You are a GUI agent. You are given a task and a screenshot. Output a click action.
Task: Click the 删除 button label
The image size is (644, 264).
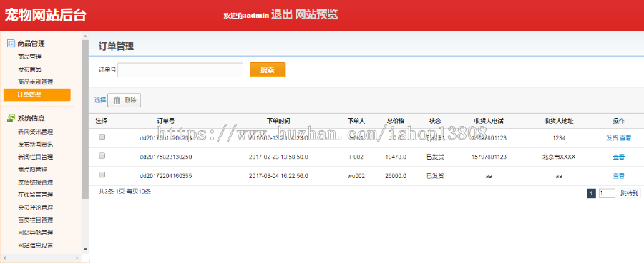point(131,100)
